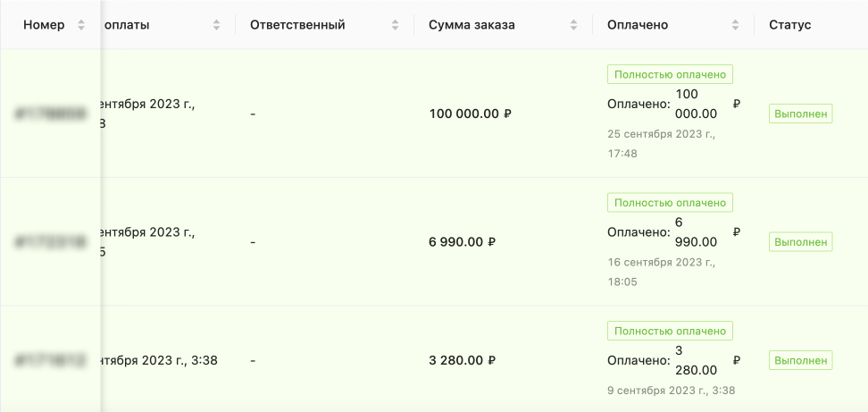Open the blurred order number in the 6 990.00 ₽ row

[x=51, y=241]
